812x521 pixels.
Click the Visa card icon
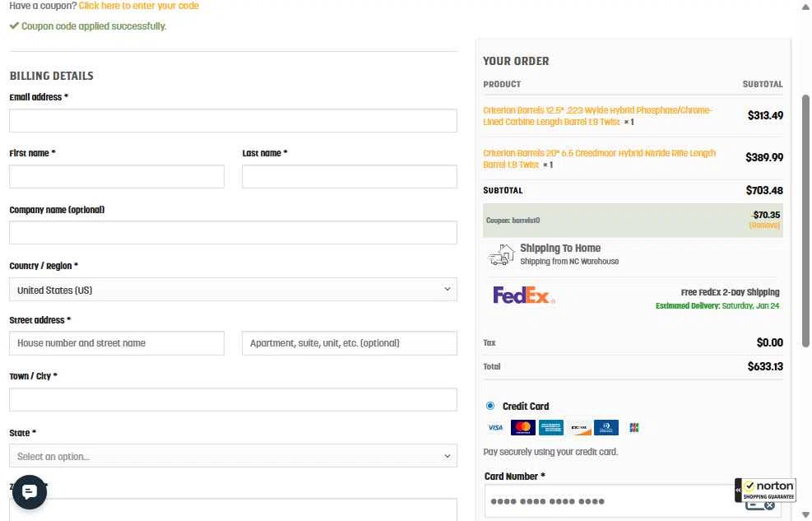495,428
